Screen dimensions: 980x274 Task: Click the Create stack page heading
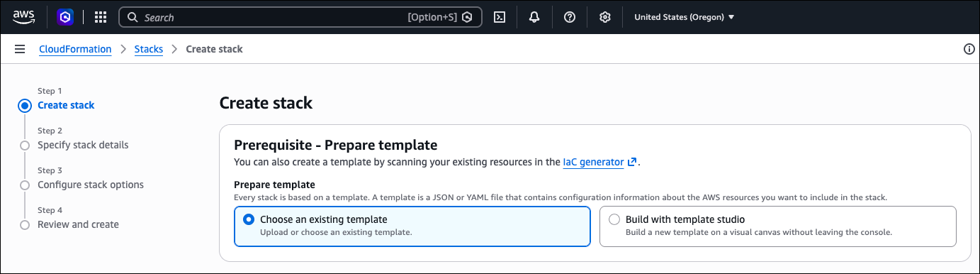[266, 103]
